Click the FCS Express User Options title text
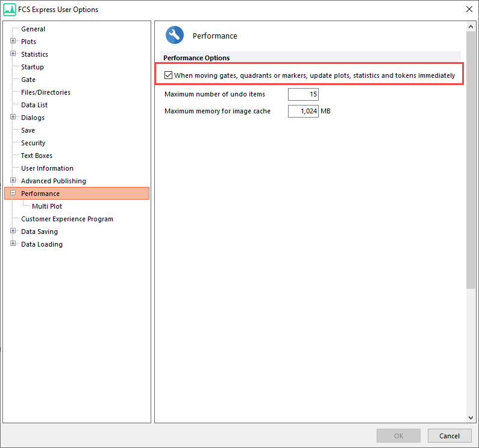The width and height of the screenshot is (479, 448). (x=58, y=10)
